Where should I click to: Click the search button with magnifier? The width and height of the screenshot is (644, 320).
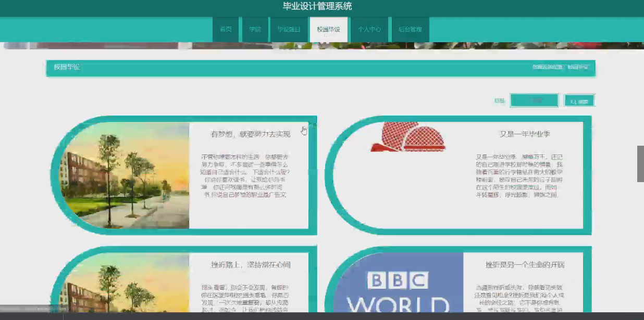click(579, 101)
